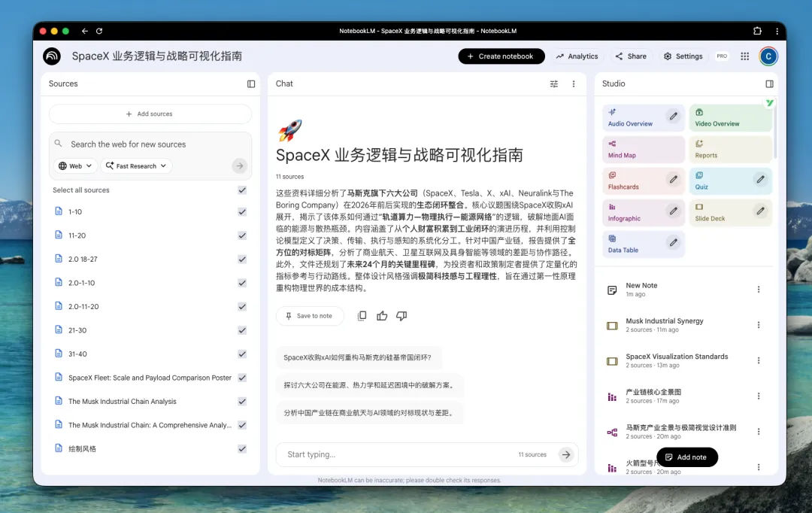Open Settings

pos(683,56)
